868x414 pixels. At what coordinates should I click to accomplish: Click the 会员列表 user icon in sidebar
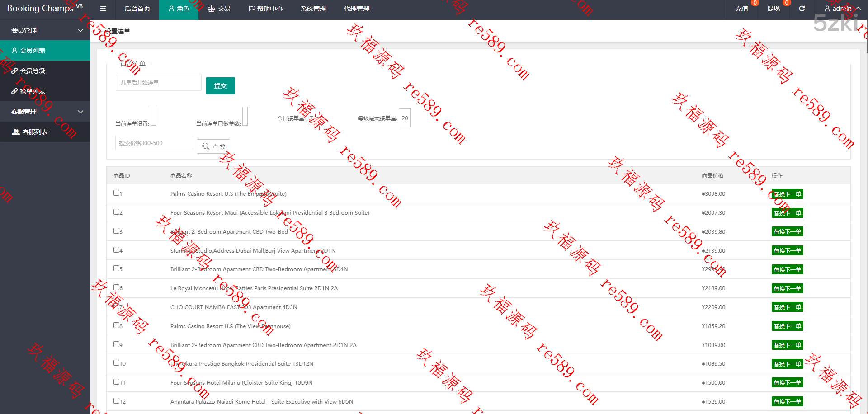pos(14,51)
